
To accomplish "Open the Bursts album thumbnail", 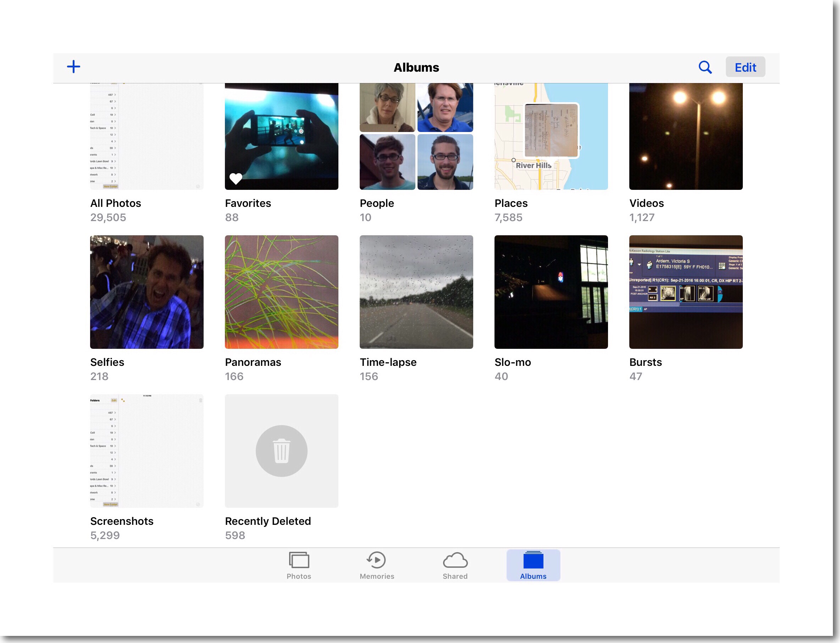I will (x=685, y=292).
